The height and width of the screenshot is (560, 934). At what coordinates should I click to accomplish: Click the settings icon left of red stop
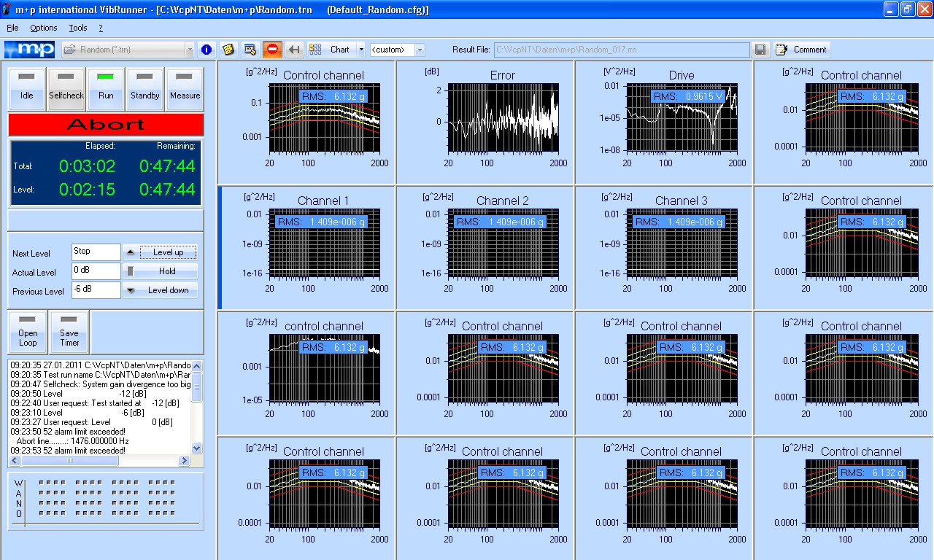pyautogui.click(x=250, y=50)
